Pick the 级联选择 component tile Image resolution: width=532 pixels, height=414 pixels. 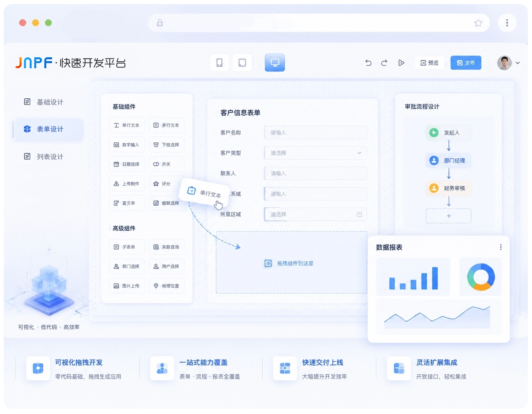click(166, 203)
